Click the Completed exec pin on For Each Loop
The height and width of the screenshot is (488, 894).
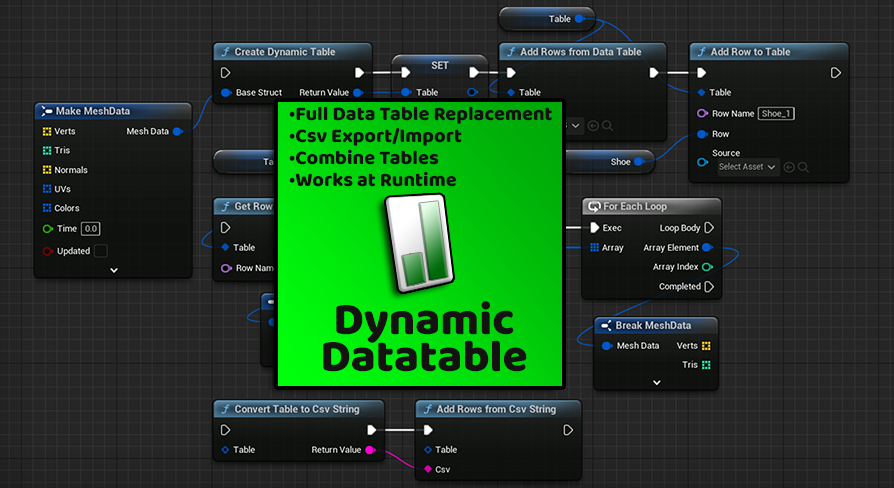click(708, 286)
